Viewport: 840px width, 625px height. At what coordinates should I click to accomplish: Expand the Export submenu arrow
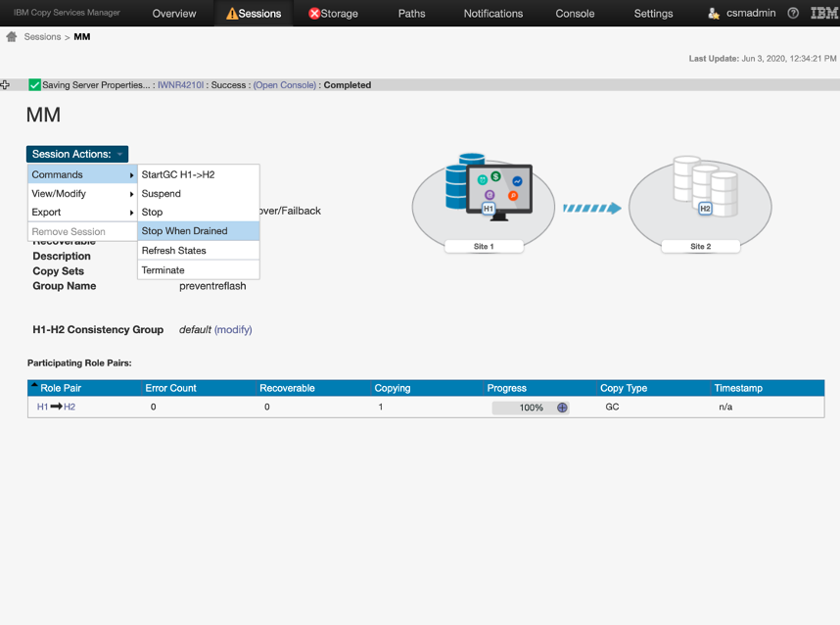click(131, 213)
